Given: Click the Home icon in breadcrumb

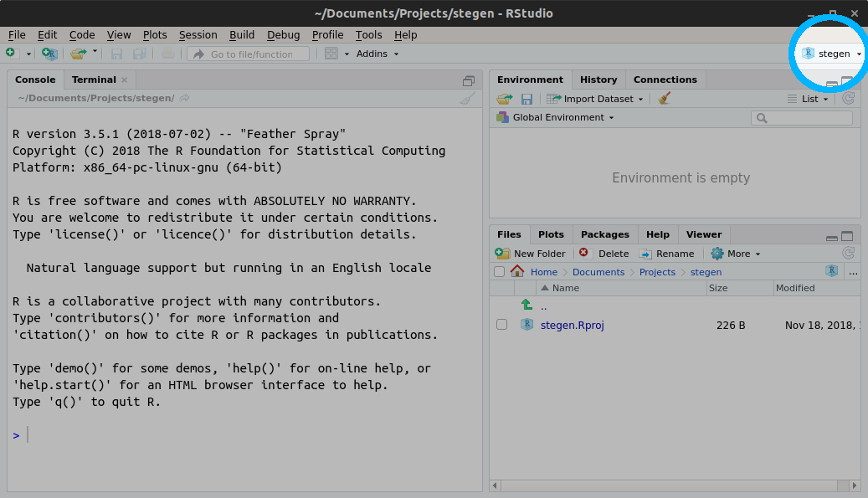Looking at the screenshot, I should pyautogui.click(x=517, y=271).
